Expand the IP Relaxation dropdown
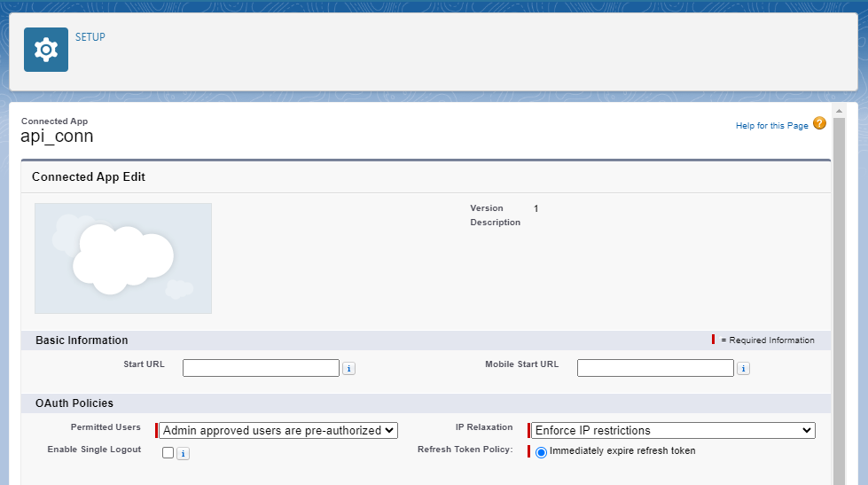868x485 pixels. (672, 431)
